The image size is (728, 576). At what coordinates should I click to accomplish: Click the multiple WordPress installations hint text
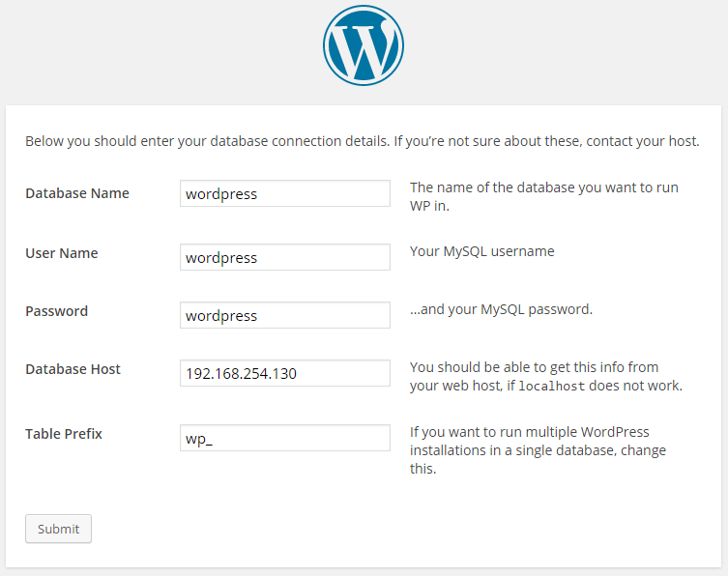538,450
